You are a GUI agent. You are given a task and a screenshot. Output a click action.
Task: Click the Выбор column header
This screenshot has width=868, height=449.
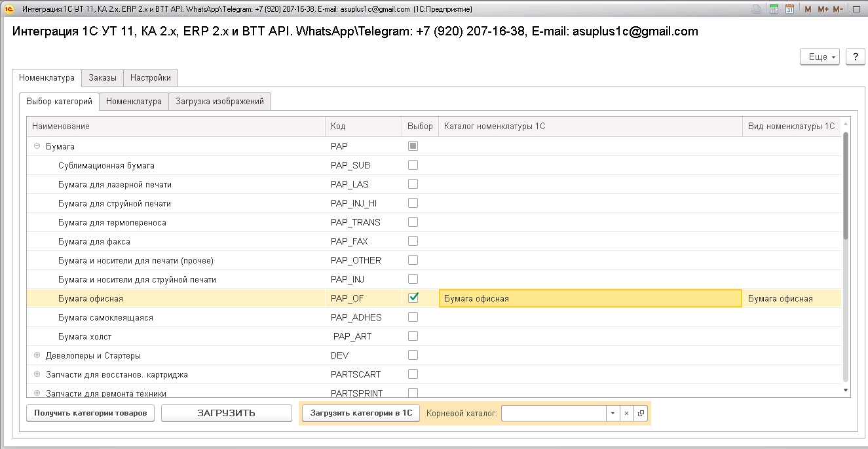[x=420, y=126]
